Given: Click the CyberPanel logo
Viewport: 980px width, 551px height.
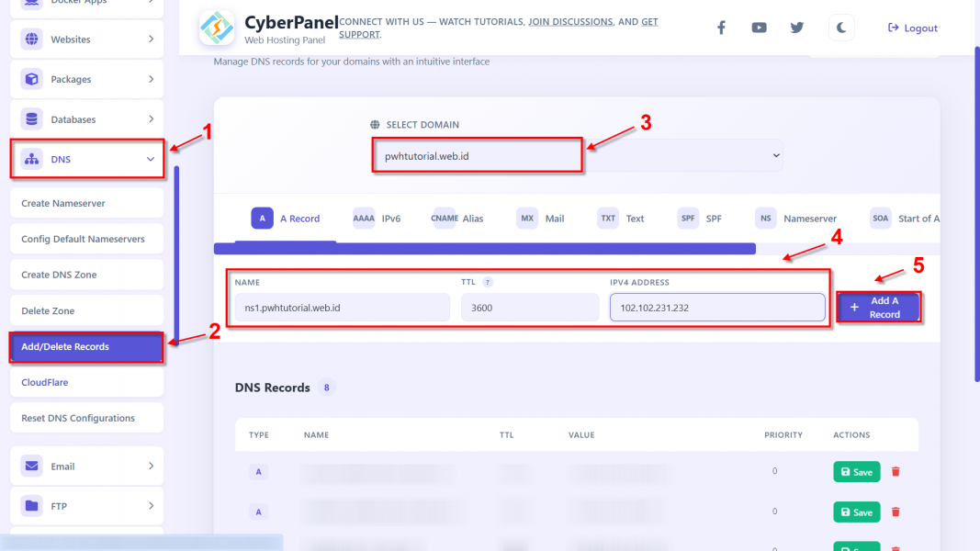Looking at the screenshot, I should [x=216, y=28].
